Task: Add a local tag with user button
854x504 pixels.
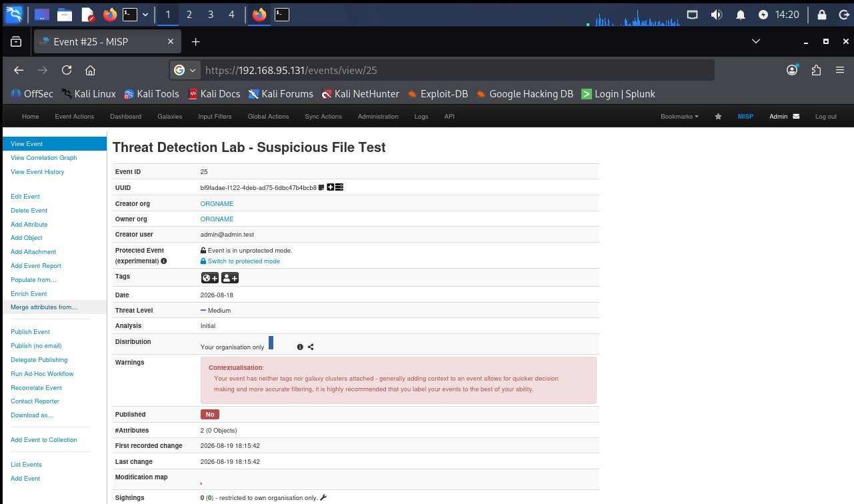Action: [x=230, y=278]
